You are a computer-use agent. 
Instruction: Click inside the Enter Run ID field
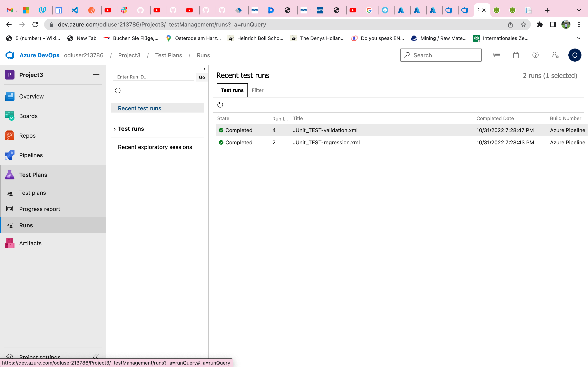[153, 77]
